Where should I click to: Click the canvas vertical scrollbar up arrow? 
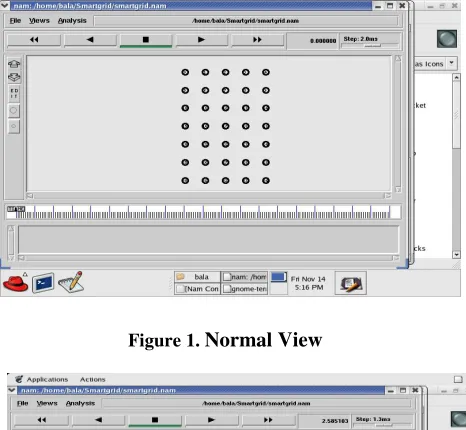click(x=398, y=59)
